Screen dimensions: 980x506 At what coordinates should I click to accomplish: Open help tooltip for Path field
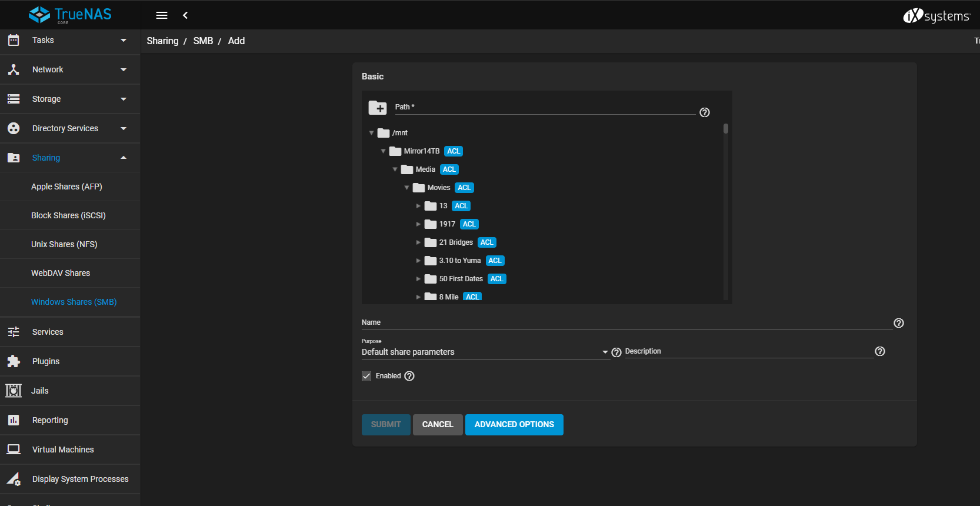pyautogui.click(x=705, y=112)
